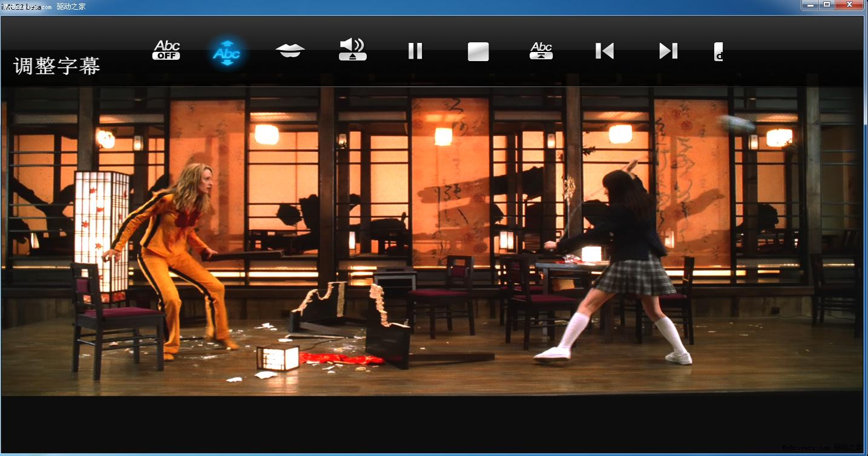Pause the video playback

[415, 51]
